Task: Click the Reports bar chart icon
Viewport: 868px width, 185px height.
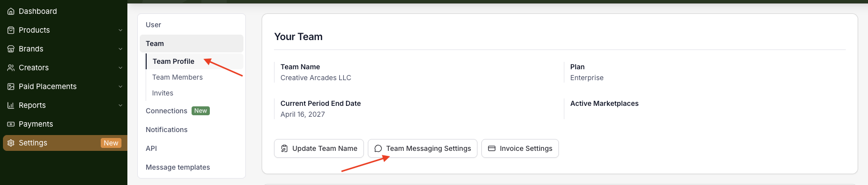Action: point(11,105)
